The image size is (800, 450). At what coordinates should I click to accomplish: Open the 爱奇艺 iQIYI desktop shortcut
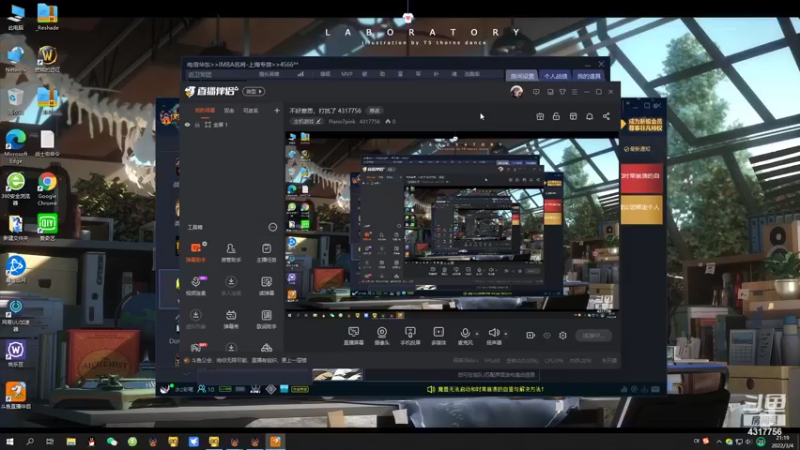(x=47, y=228)
